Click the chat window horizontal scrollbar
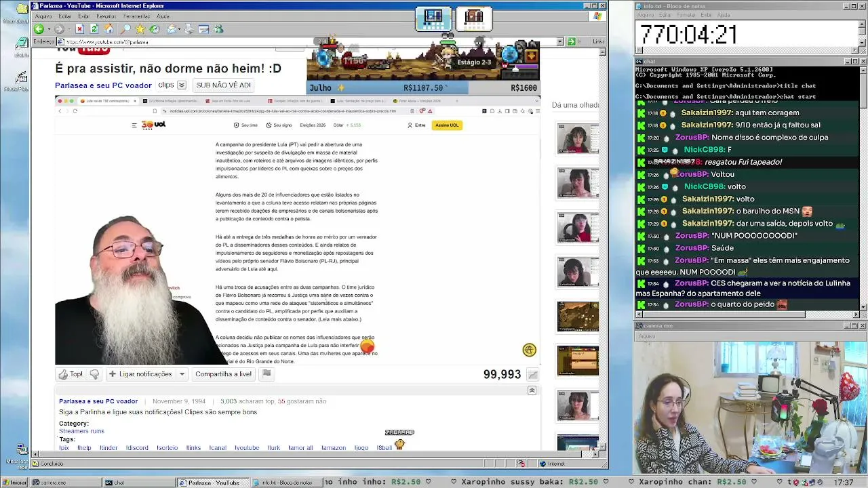The width and height of the screenshot is (868, 488). pos(747,314)
